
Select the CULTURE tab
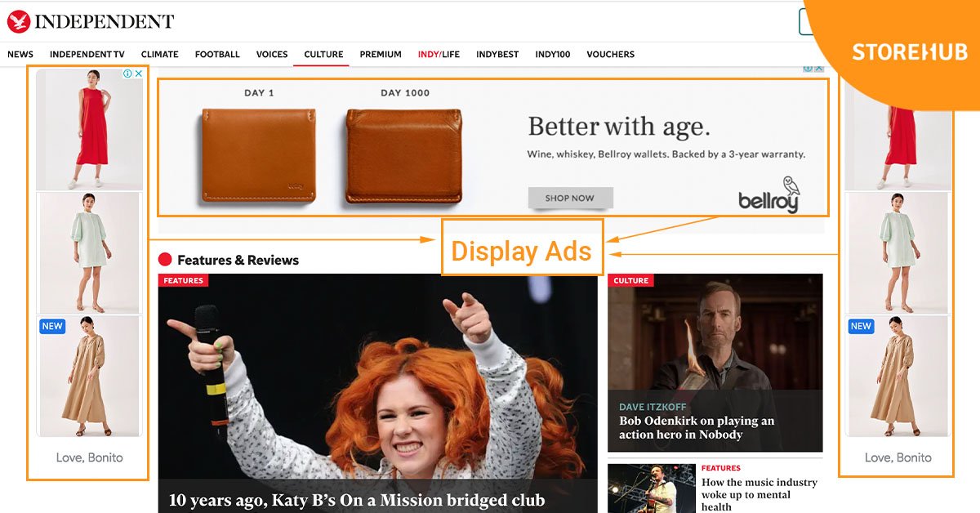(x=323, y=55)
